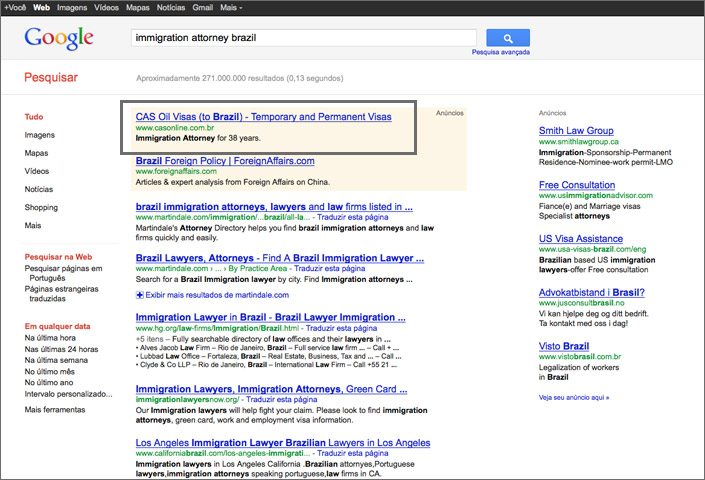
Task: Filter results to Na última semana
Action: click(x=56, y=360)
